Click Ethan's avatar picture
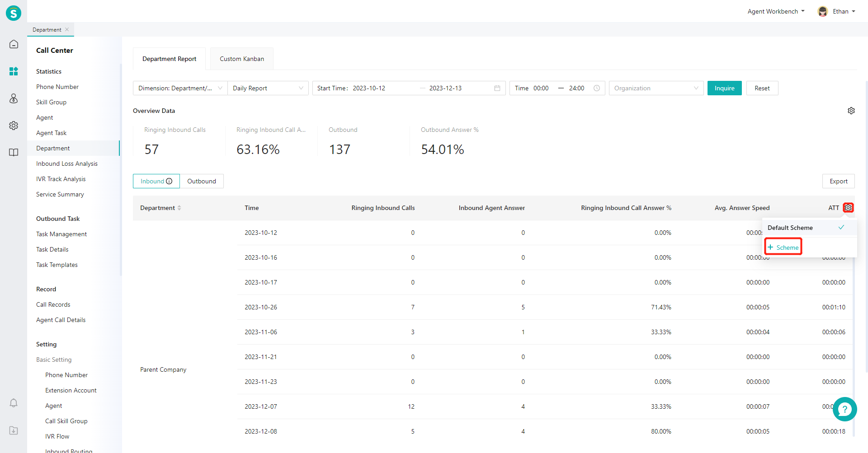Image resolution: width=868 pixels, height=453 pixels. (823, 11)
